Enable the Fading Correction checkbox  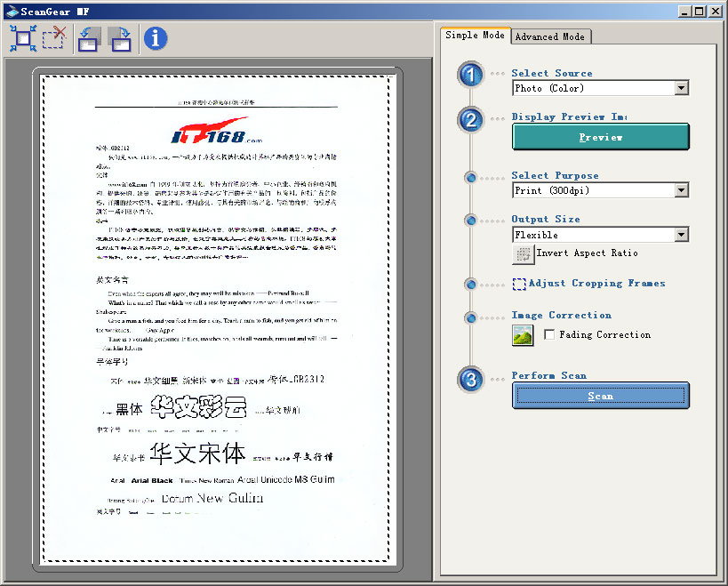tap(549, 335)
